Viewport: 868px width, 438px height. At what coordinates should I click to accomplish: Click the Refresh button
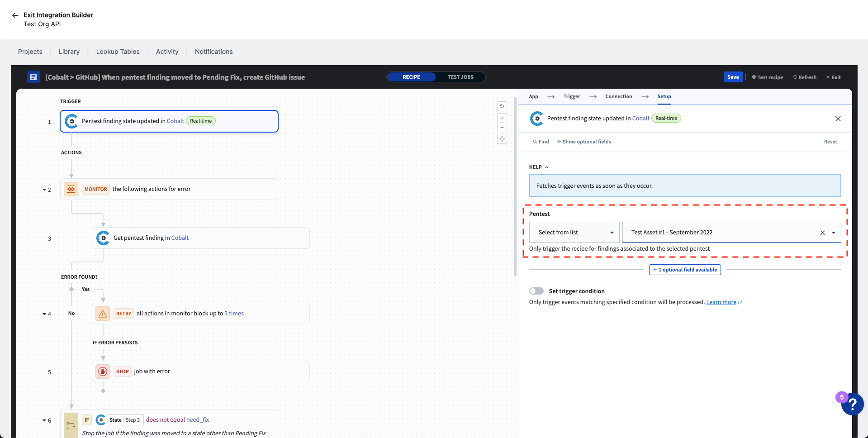(805, 77)
